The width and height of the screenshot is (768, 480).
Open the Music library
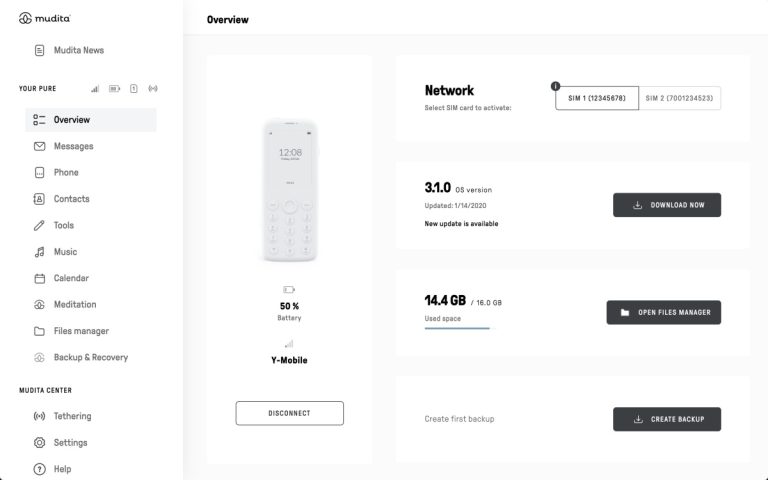click(x=65, y=252)
